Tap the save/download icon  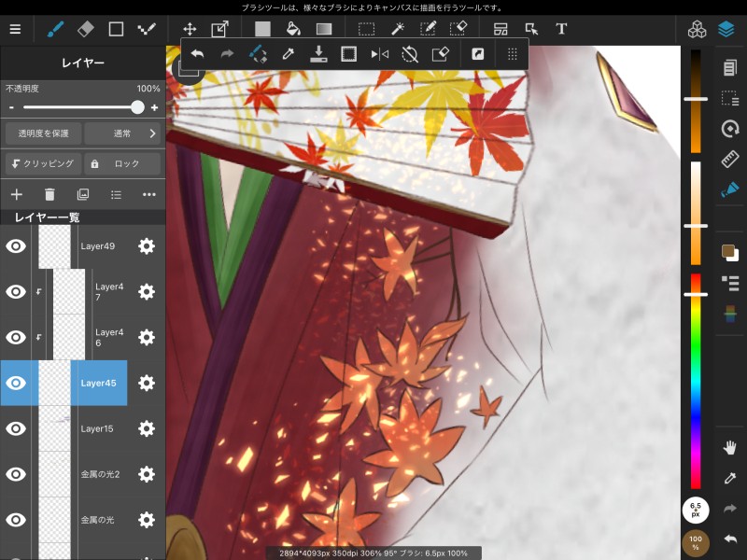point(318,54)
